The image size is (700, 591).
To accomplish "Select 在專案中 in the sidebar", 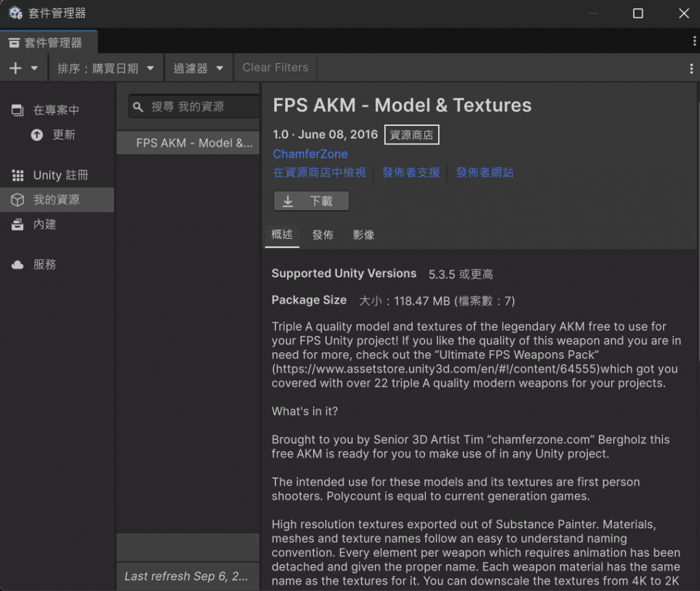I will tap(57, 110).
